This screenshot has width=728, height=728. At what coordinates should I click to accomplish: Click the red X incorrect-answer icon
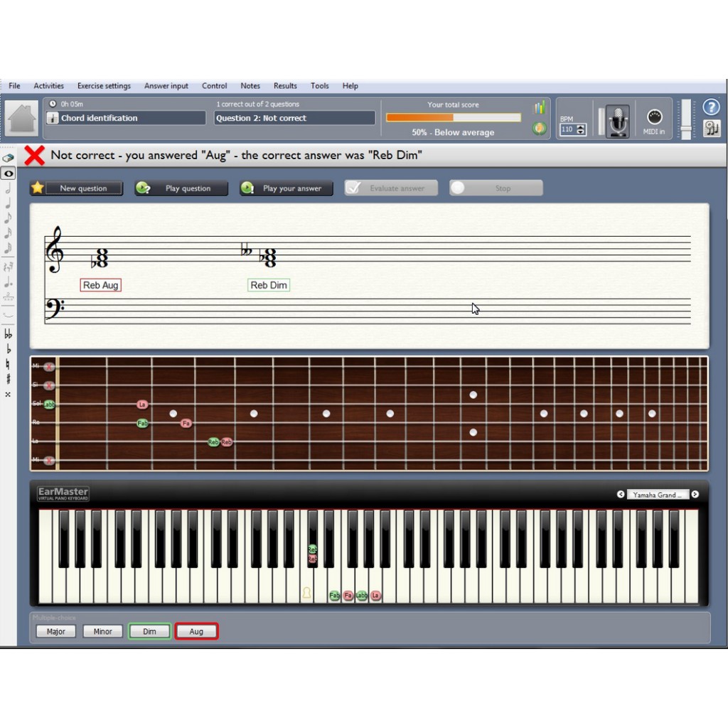pos(34,155)
